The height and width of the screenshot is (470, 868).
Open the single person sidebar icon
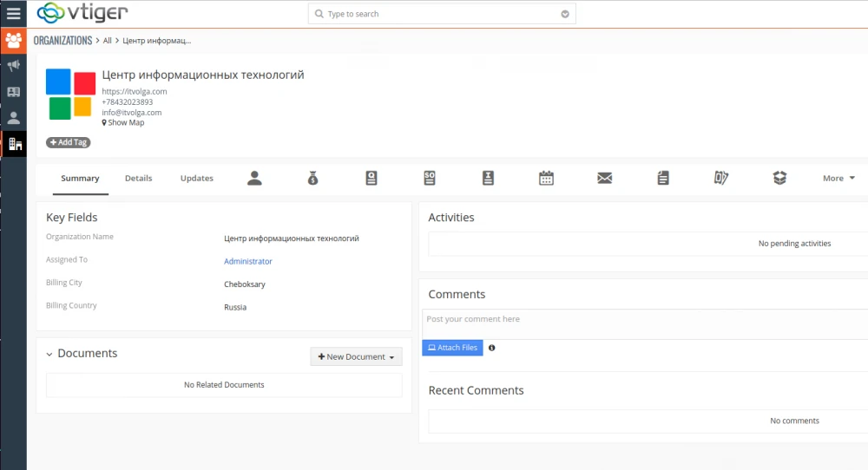13,118
